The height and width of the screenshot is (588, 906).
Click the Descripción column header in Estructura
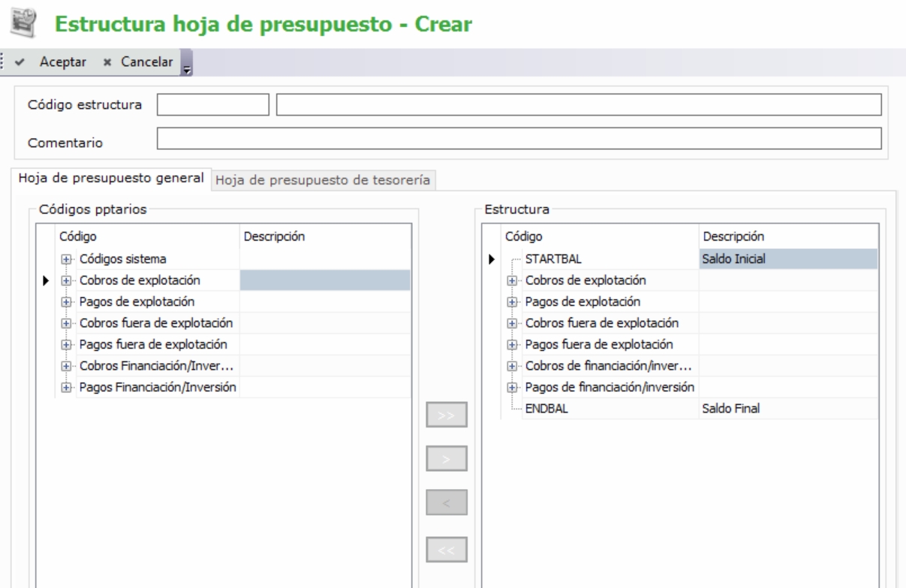pos(733,236)
